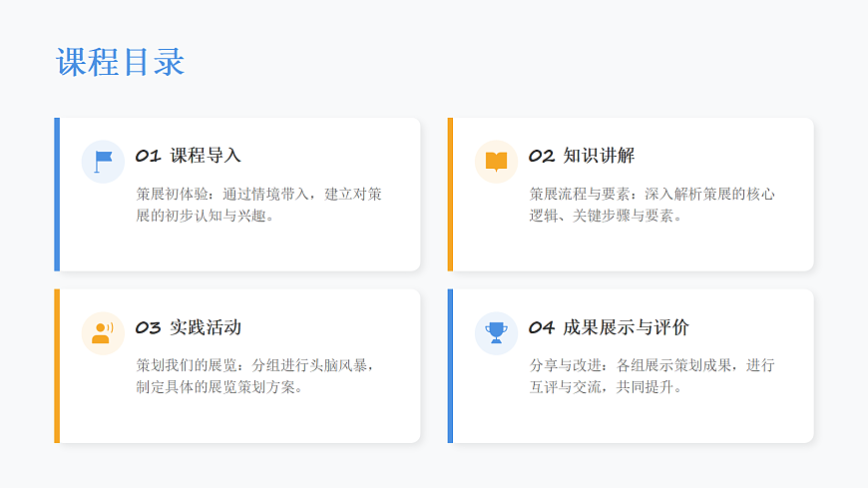Open the 03 实践活动 heading

(189, 327)
